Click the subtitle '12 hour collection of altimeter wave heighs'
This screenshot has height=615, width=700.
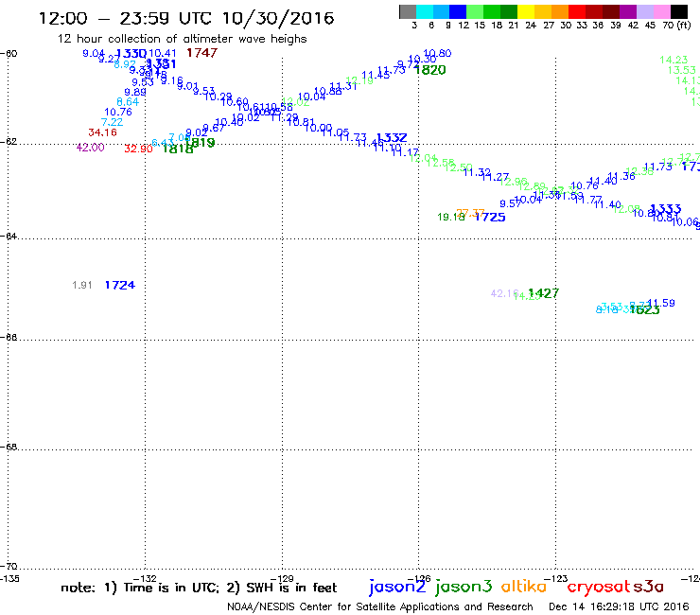click(183, 39)
